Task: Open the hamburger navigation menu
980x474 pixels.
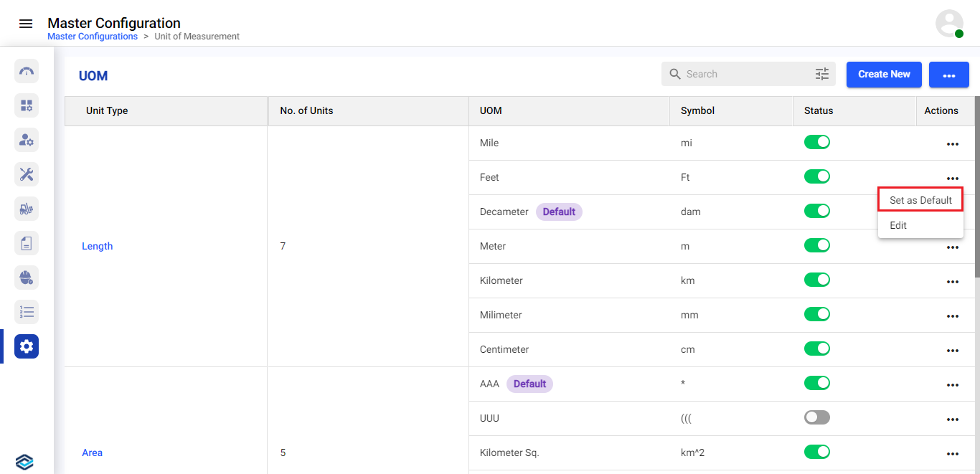Action: coord(26,24)
